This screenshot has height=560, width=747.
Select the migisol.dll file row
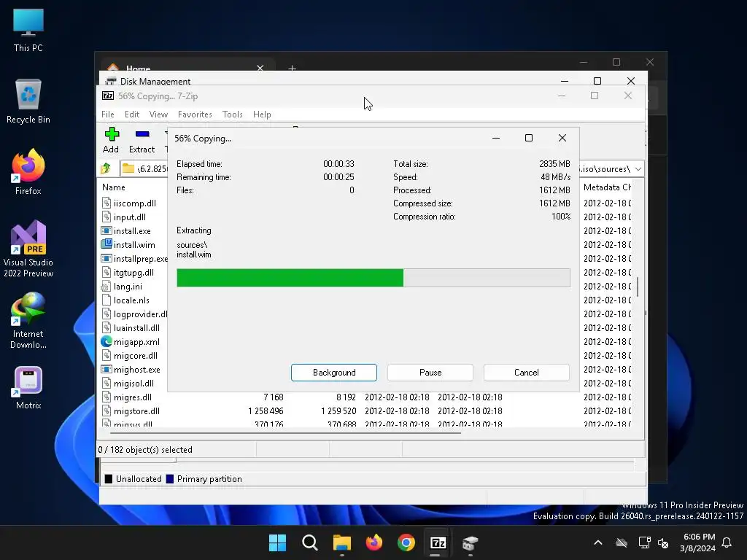pos(134,383)
